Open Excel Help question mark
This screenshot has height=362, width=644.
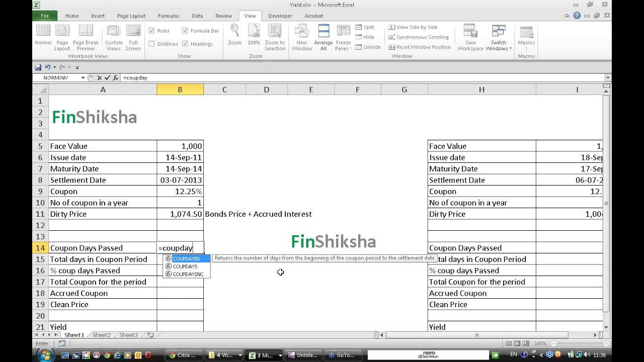tap(577, 16)
